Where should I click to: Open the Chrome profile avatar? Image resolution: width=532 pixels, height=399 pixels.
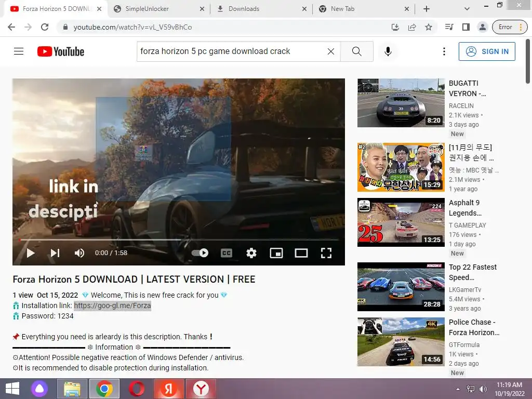[482, 27]
